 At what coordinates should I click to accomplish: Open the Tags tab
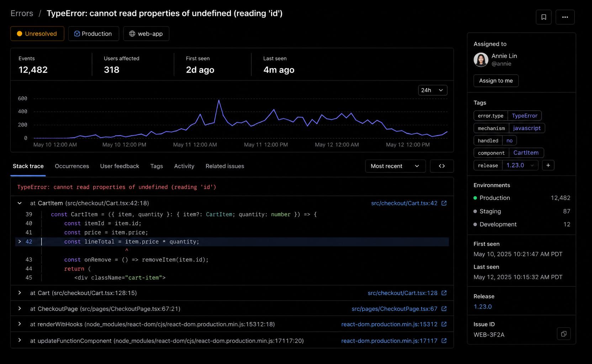pyautogui.click(x=157, y=166)
